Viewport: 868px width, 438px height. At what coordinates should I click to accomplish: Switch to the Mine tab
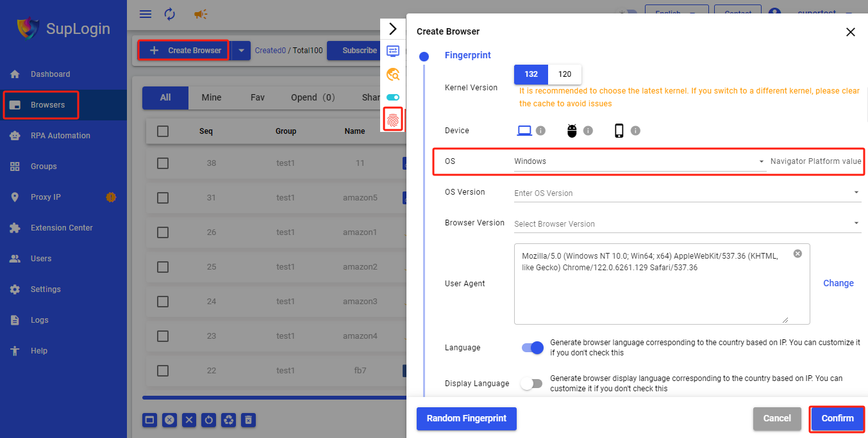click(x=212, y=97)
